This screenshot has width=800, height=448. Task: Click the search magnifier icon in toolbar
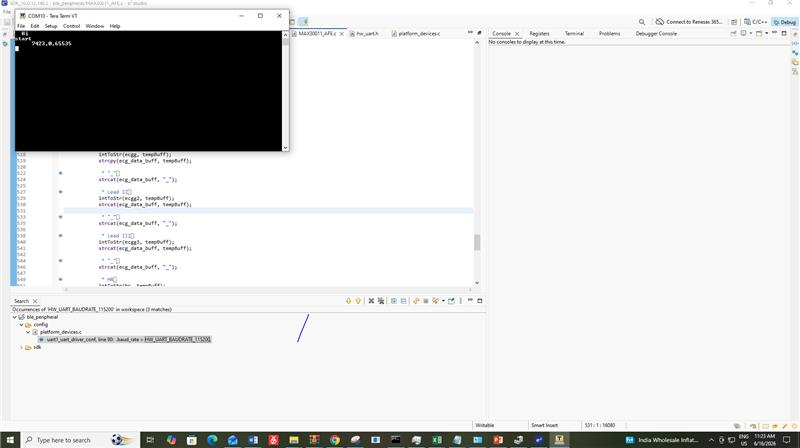click(642, 22)
